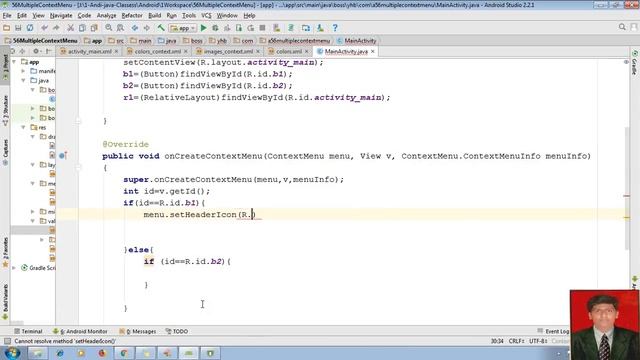The width and height of the screenshot is (640, 360).
Task: Collapse the layout folder under res
Action: pos(33,165)
